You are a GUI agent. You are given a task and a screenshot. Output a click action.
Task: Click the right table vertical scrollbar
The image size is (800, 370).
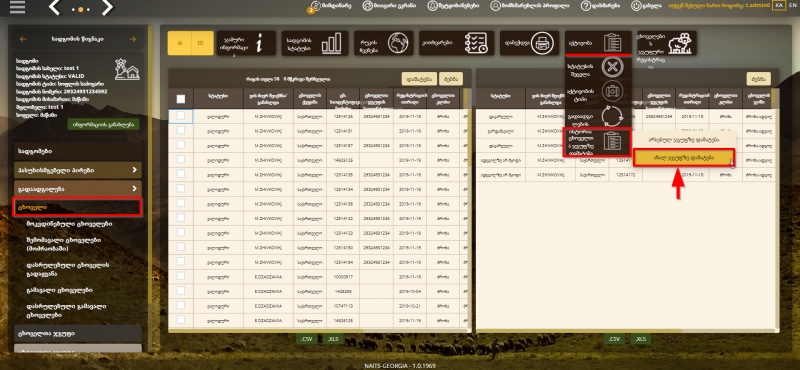pos(777,219)
